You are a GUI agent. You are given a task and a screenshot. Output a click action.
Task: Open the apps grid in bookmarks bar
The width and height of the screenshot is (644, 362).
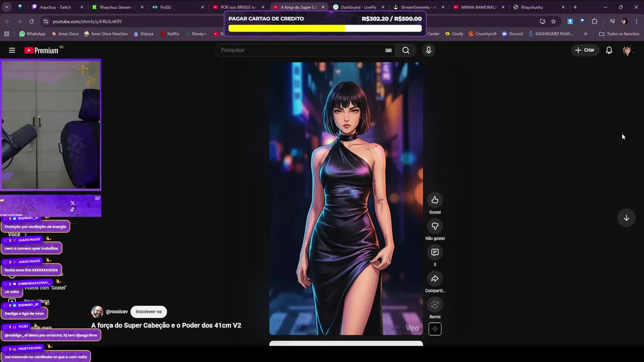7,34
